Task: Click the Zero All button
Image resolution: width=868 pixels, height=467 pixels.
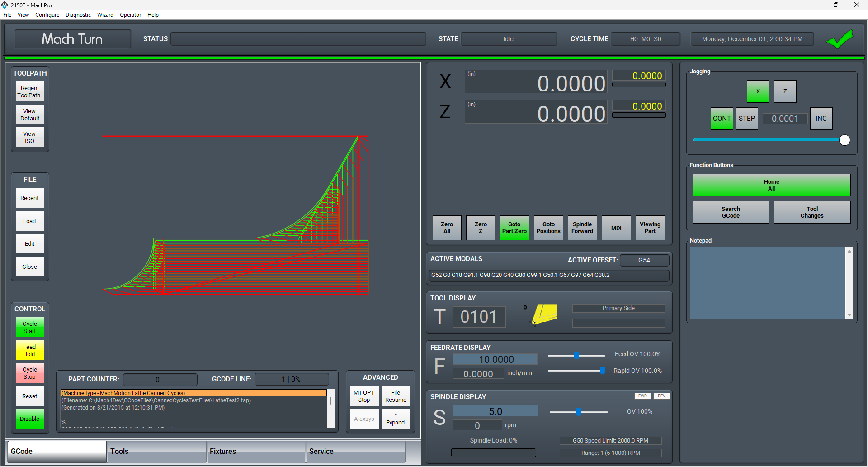Action: 447,228
